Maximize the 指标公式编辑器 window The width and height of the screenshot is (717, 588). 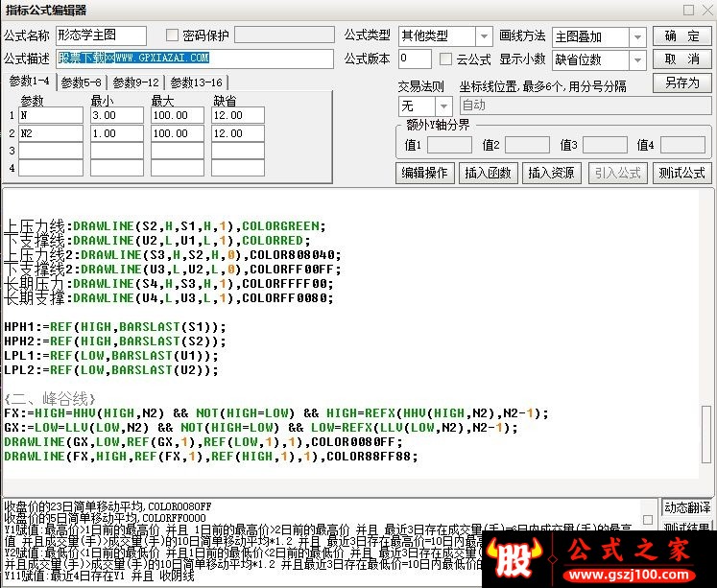[x=688, y=10]
